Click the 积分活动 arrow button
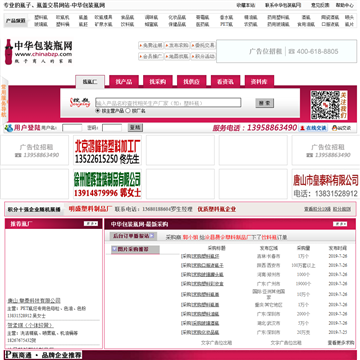The width and height of the screenshot is (360, 360). (x=203, y=56)
